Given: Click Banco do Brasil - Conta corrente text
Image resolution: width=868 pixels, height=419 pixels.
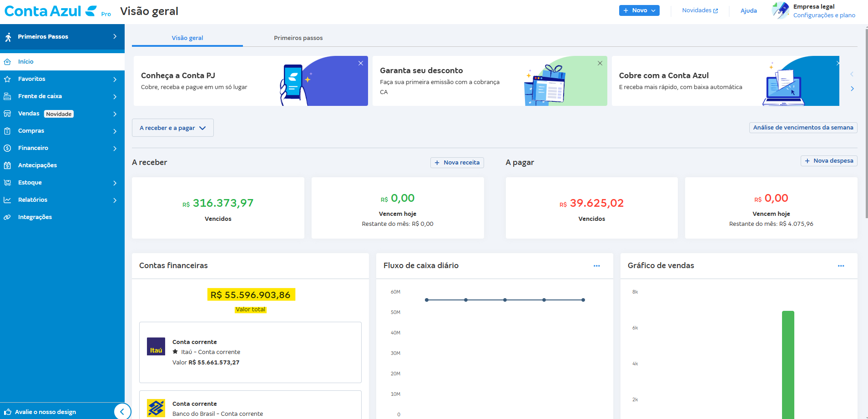Looking at the screenshot, I should pyautogui.click(x=217, y=414).
